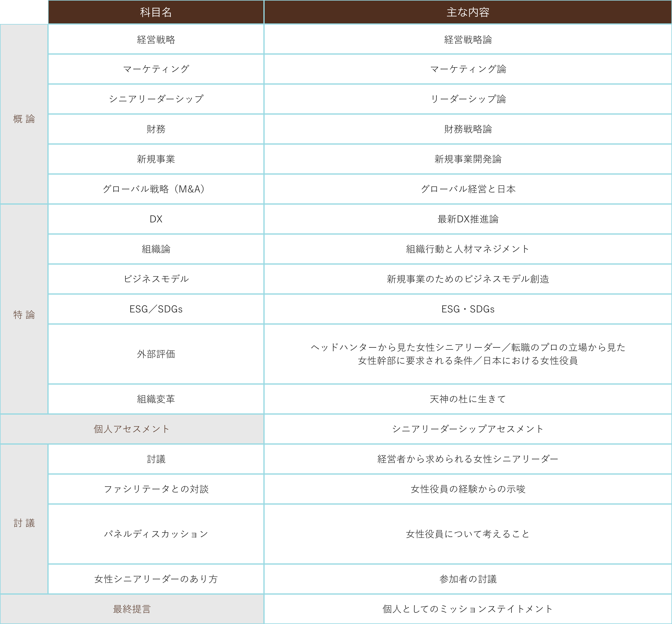
Task: Click the ESG／SDGs subject cell
Action: click(156, 309)
